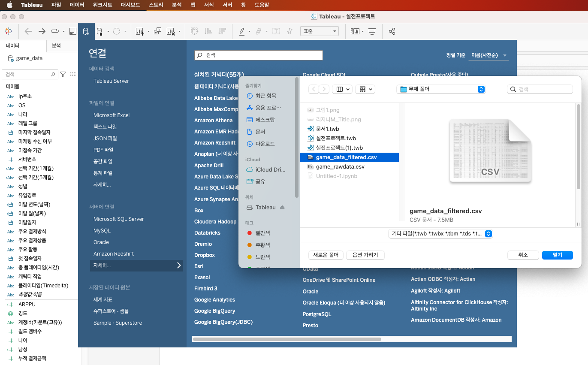
Task: Open the Show Me dropdown arrow
Action: (362, 32)
